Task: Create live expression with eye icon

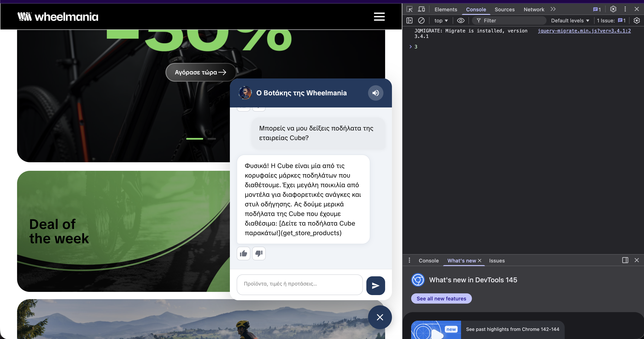Action: point(460,20)
